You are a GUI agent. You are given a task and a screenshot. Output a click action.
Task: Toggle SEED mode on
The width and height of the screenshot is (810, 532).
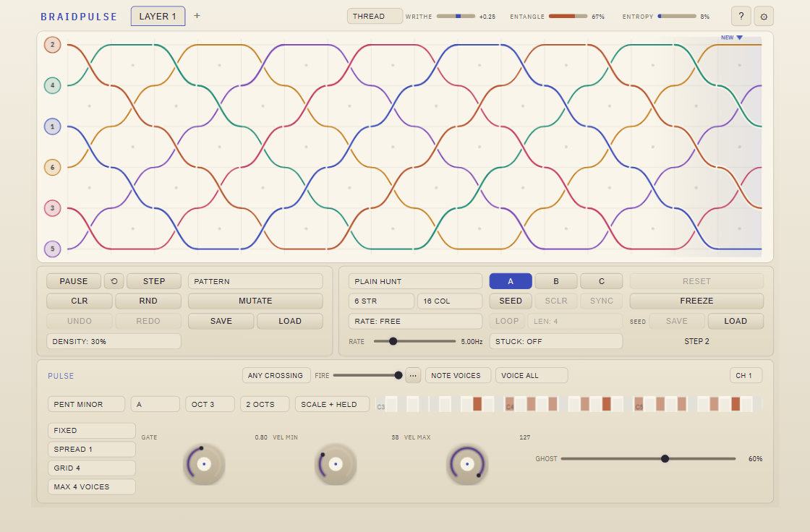click(x=511, y=301)
